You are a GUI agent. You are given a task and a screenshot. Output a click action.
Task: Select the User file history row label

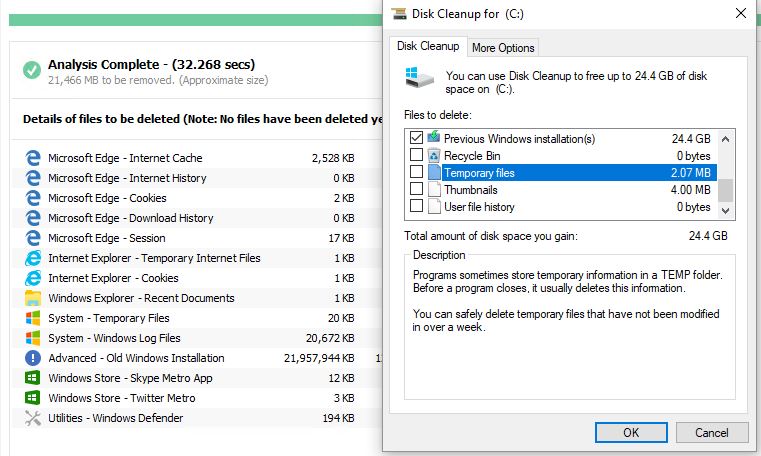(x=479, y=207)
